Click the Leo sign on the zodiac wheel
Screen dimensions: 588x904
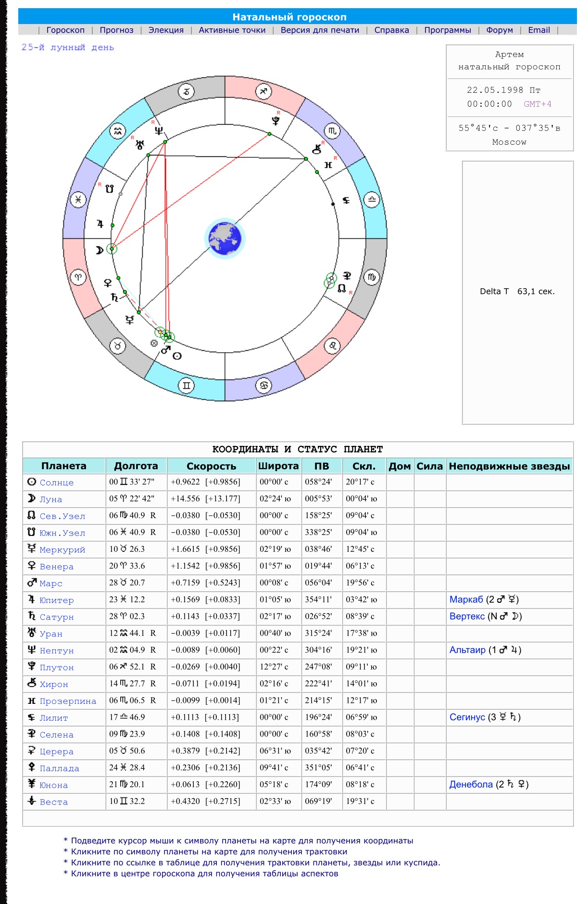[332, 345]
